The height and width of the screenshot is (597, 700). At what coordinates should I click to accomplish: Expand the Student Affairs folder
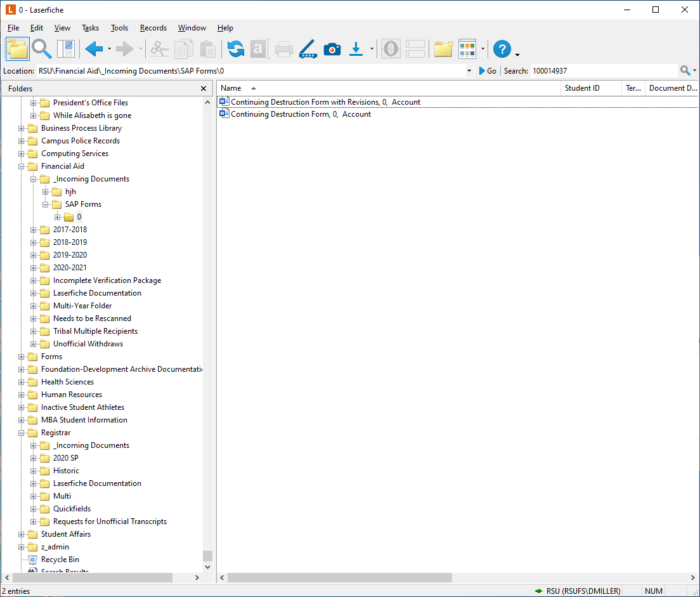(x=21, y=534)
